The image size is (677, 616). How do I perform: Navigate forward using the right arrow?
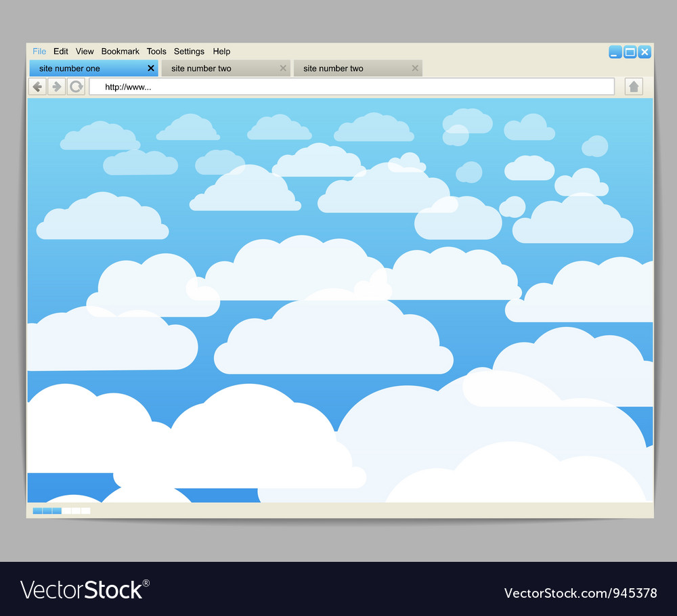pyautogui.click(x=56, y=86)
